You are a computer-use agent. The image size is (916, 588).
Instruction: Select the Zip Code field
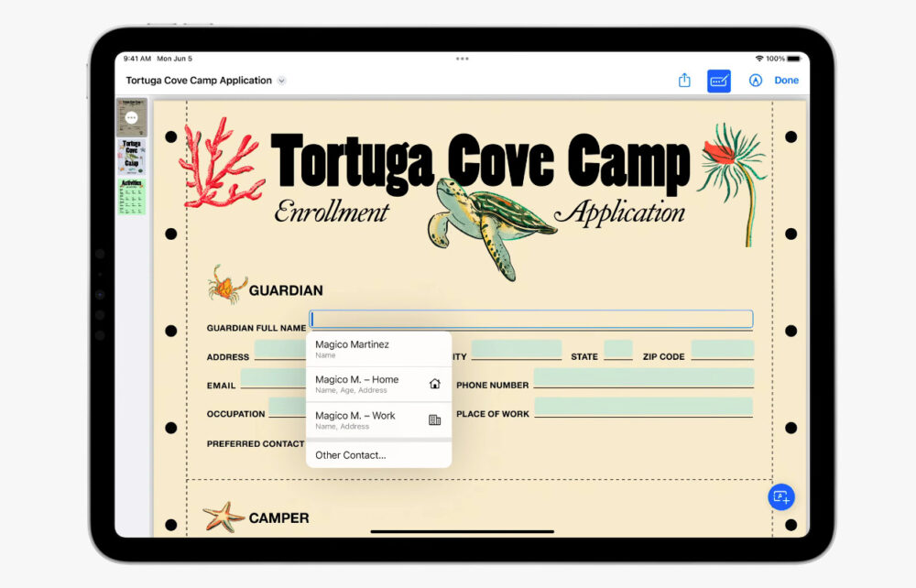(x=722, y=349)
